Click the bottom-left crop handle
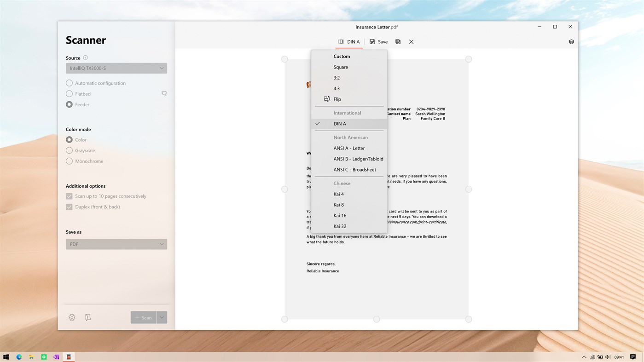 point(284,319)
